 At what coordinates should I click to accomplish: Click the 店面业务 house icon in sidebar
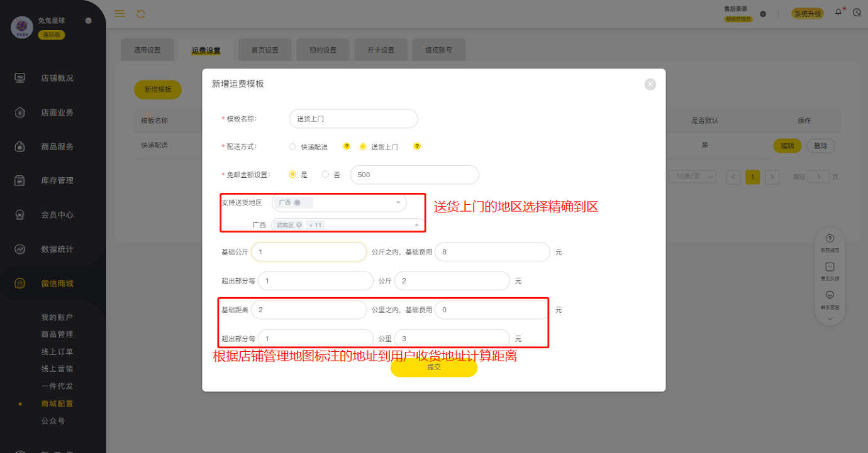click(x=20, y=112)
